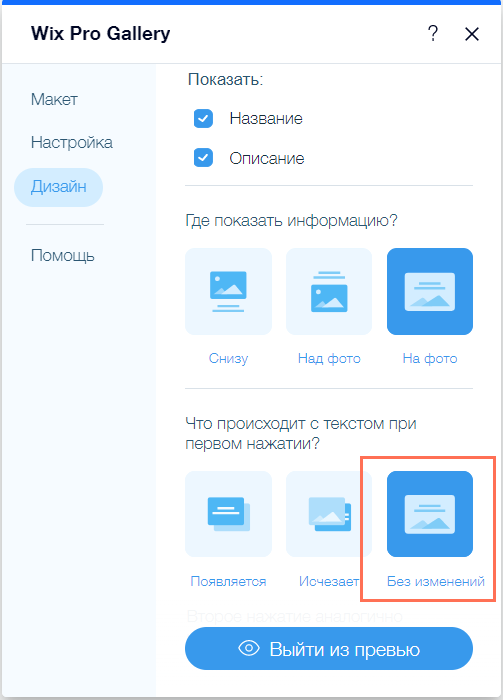This screenshot has height=700, width=503.
Task: Click the Появляется label
Action: click(x=229, y=581)
